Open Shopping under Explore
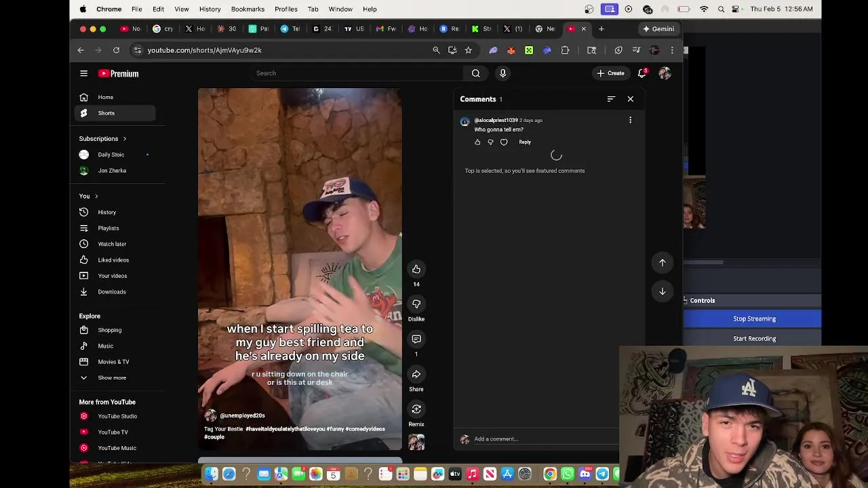The image size is (868, 488). coord(115,330)
